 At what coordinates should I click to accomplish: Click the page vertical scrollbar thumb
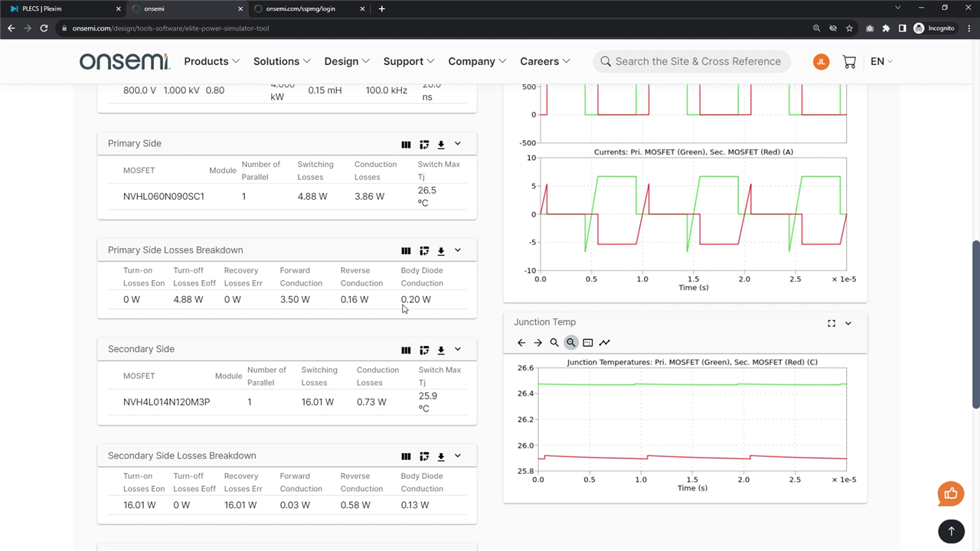pyautogui.click(x=975, y=325)
